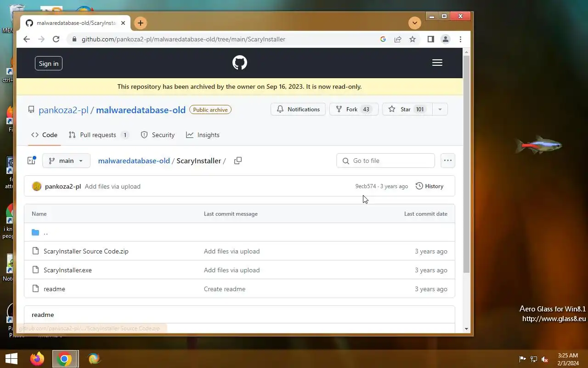Launch Firefox from the taskbar
The image size is (588, 368).
(37, 359)
